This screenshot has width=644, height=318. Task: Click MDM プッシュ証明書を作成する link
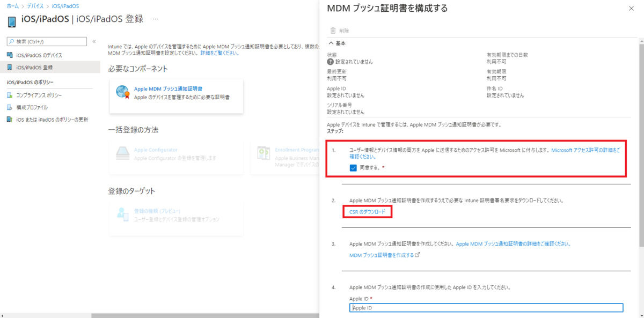pyautogui.click(x=382, y=255)
